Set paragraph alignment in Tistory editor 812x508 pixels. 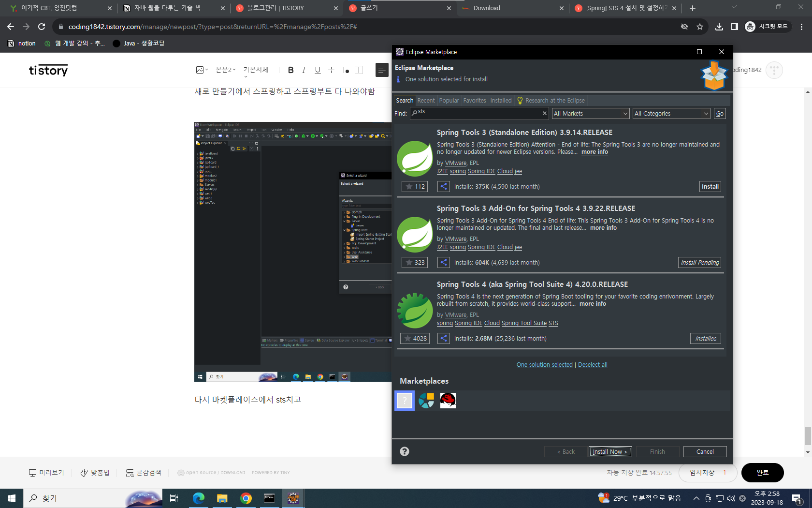tap(382, 70)
